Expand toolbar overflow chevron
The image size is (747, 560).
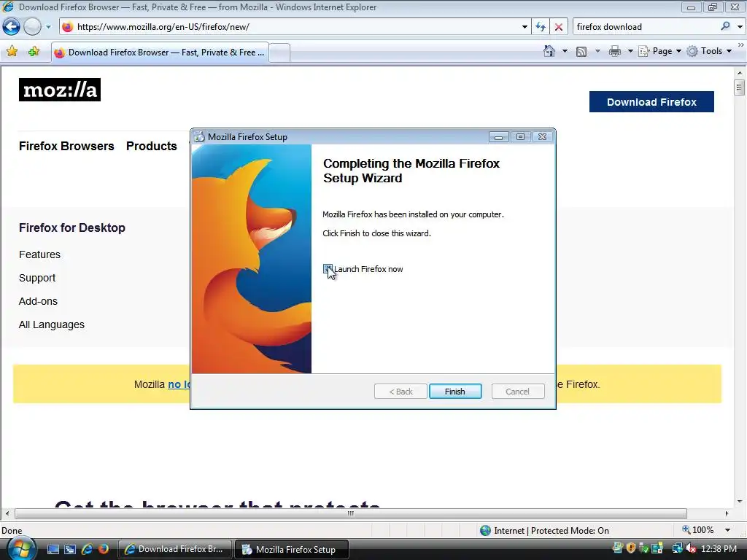(741, 45)
